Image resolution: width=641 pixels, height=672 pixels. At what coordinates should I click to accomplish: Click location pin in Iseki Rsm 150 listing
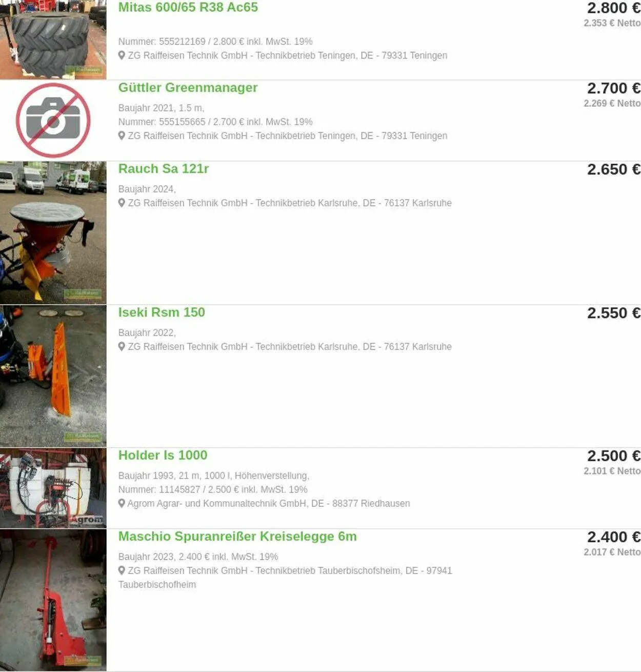pos(122,346)
